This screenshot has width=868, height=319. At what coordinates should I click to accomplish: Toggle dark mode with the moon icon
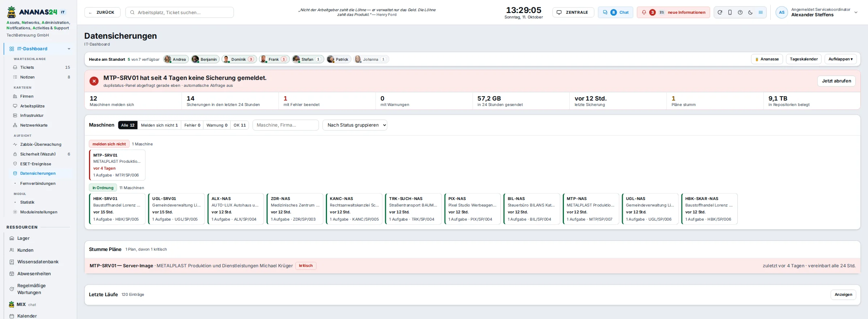[x=750, y=12]
